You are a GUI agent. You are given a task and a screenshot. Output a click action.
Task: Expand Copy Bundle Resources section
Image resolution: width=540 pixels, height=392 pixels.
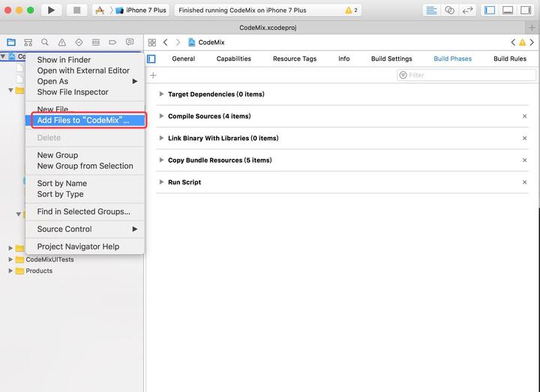coord(161,160)
